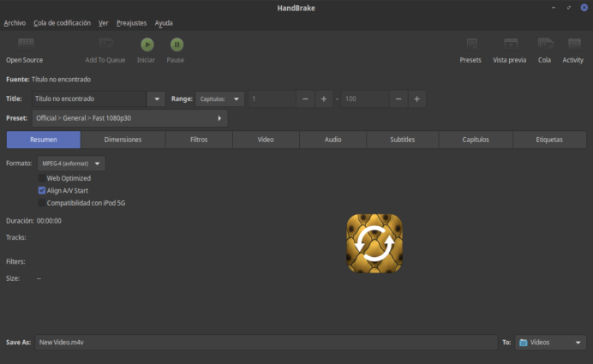This screenshot has height=364, width=593.
Task: Click the folder icon in the Videos destination
Action: pos(524,343)
